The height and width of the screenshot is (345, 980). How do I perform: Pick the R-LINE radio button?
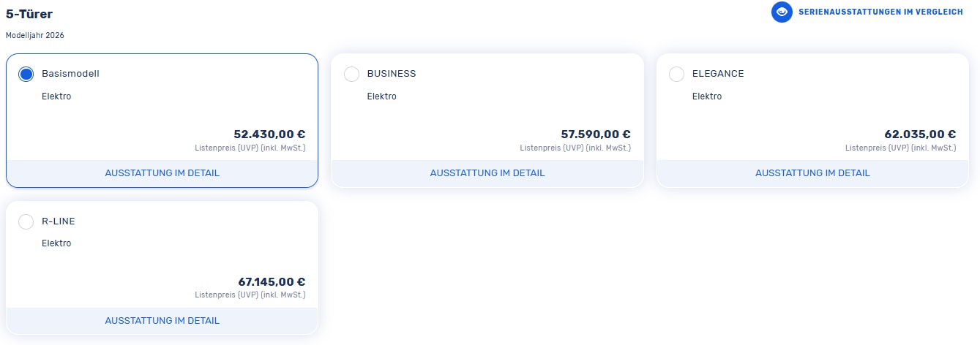pyautogui.click(x=26, y=221)
